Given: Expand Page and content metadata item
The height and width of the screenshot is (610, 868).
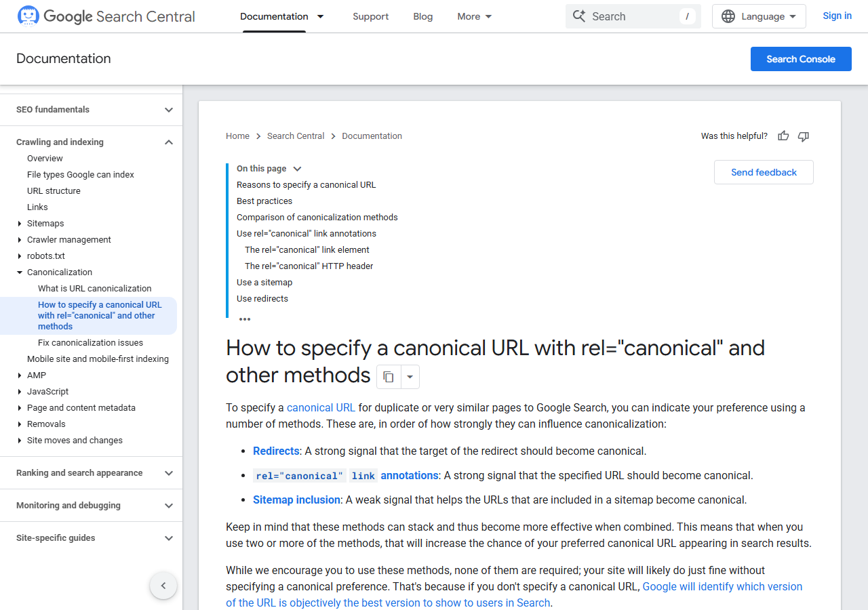Looking at the screenshot, I should click(20, 408).
